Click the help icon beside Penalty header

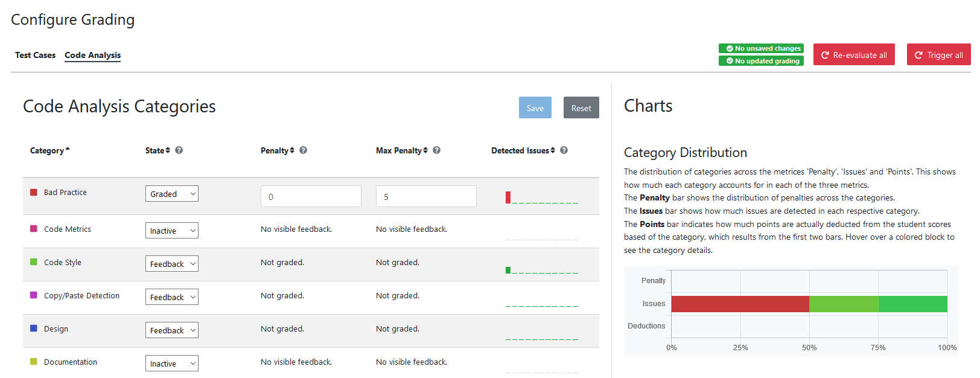304,150
